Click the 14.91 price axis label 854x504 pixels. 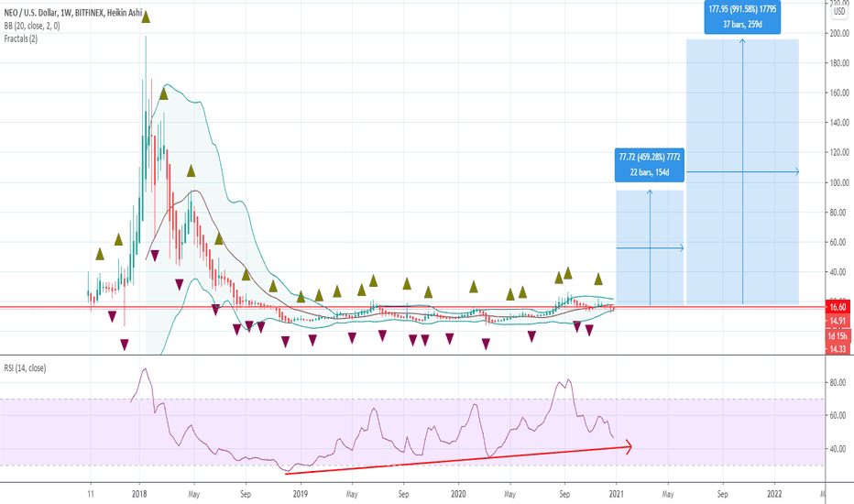pos(838,321)
